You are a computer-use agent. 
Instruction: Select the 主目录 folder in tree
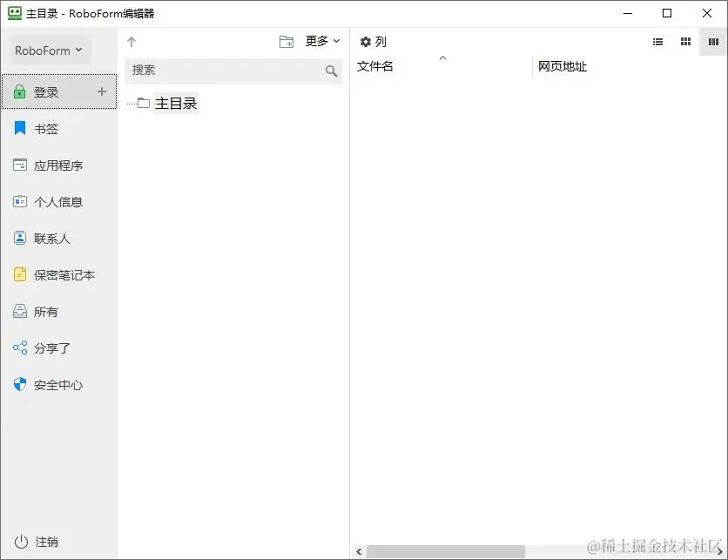(x=176, y=103)
